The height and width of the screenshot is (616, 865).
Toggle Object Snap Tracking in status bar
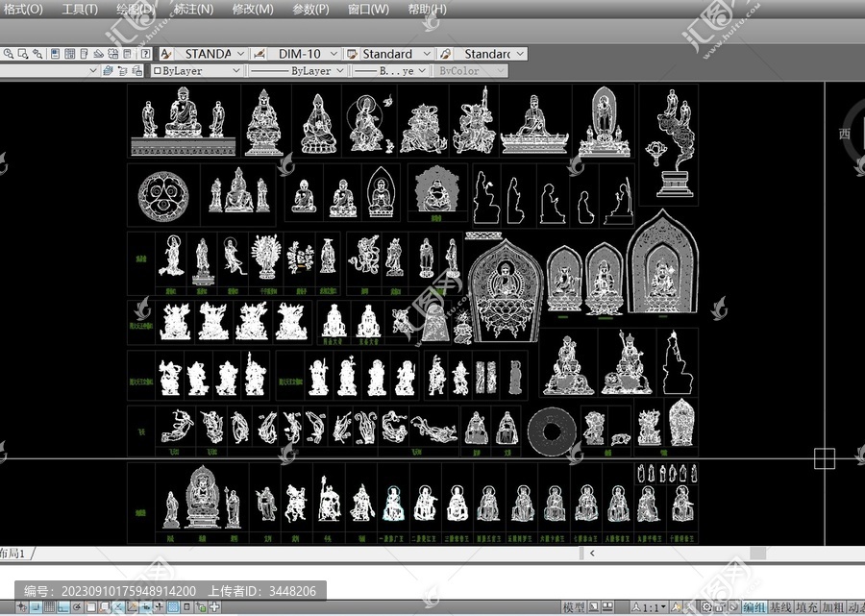click(x=118, y=607)
